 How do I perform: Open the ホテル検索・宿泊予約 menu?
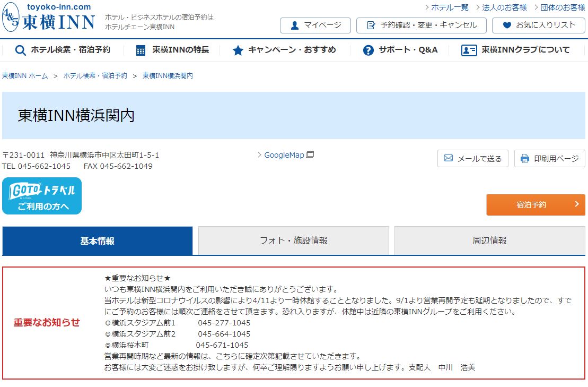(x=62, y=50)
